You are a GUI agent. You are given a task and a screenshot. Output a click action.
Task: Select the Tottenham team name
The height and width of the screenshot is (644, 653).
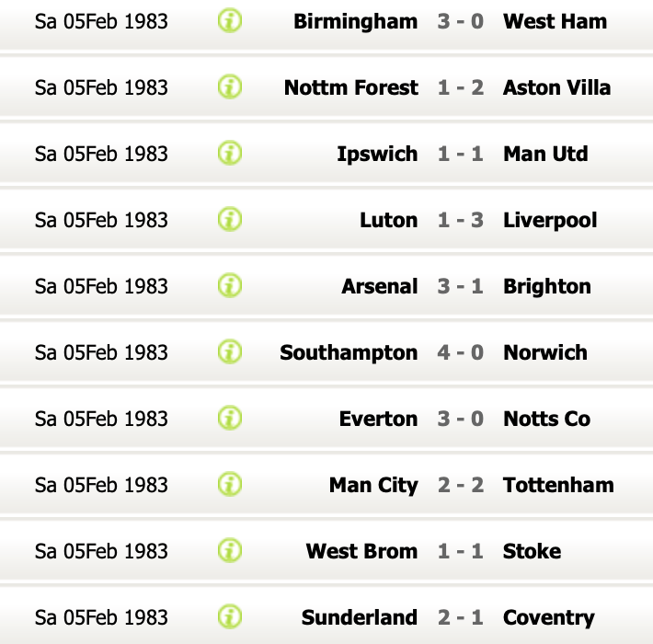click(x=558, y=485)
